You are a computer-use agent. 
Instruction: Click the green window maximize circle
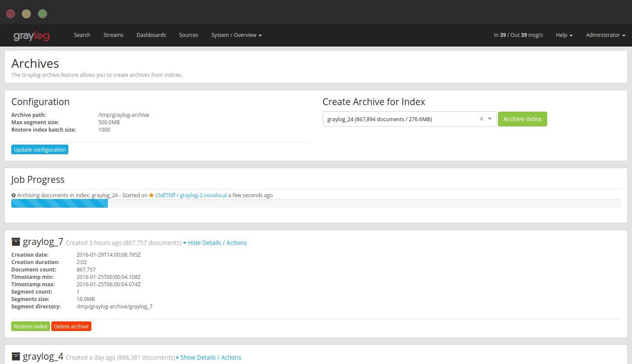click(x=42, y=14)
